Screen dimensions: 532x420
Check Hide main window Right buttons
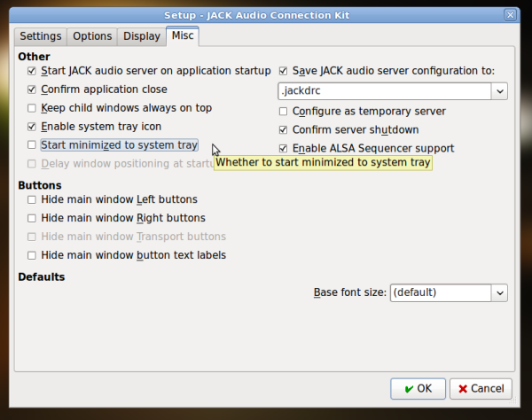pyautogui.click(x=32, y=218)
